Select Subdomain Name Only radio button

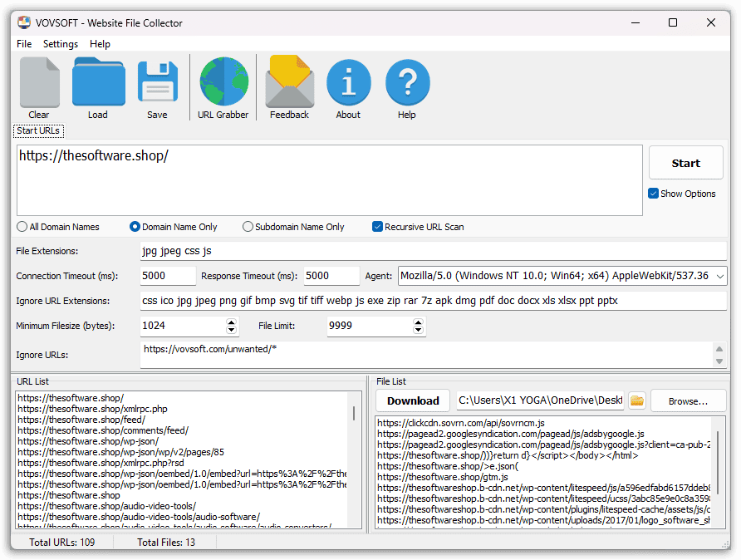(248, 227)
